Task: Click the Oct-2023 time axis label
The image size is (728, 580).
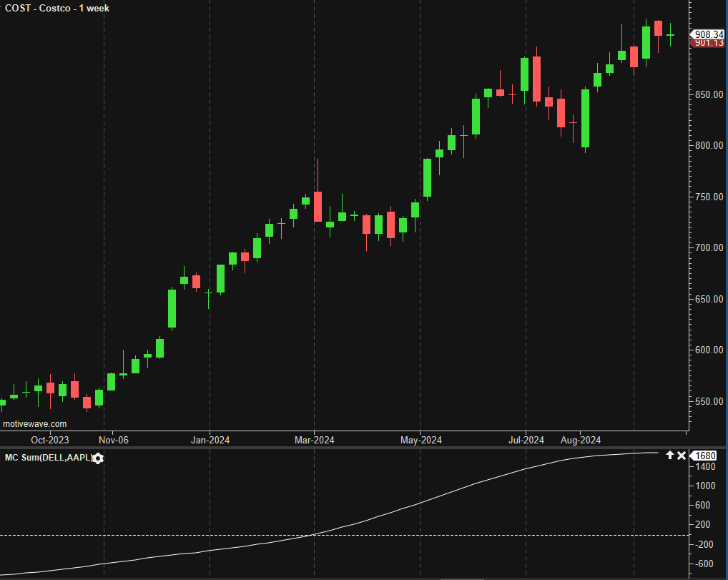Action: 49,440
